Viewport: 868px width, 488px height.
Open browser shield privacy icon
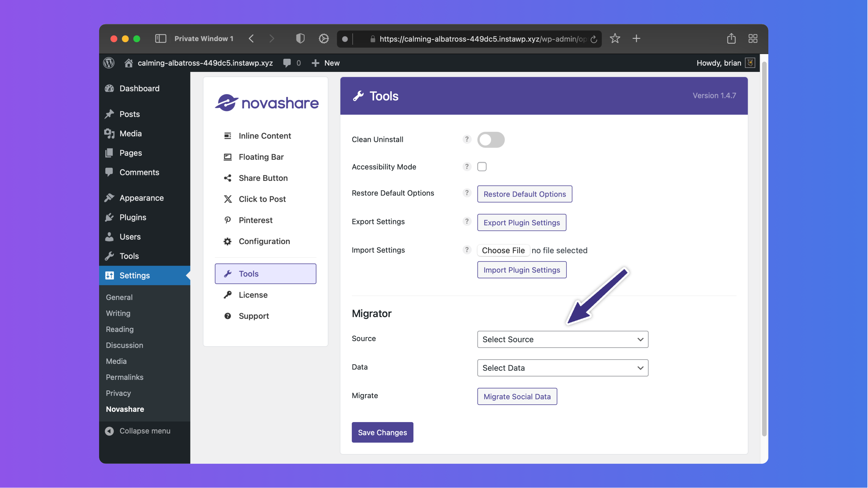[300, 39]
